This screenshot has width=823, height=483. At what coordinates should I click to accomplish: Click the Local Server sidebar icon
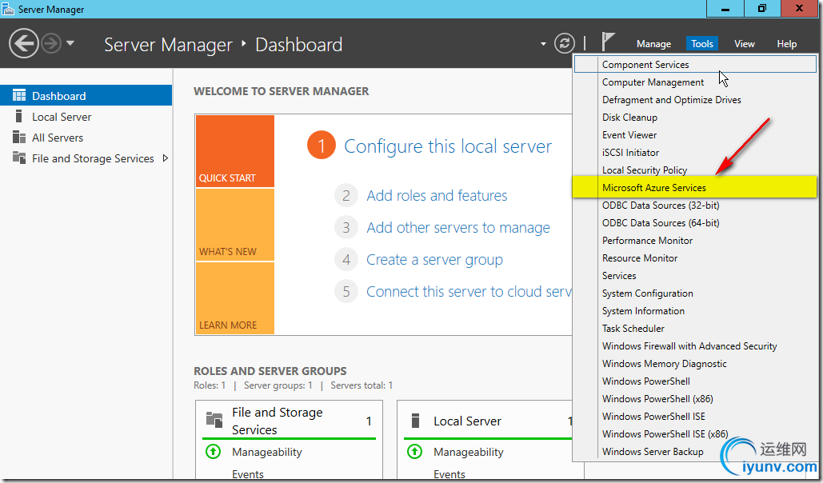coord(19,116)
